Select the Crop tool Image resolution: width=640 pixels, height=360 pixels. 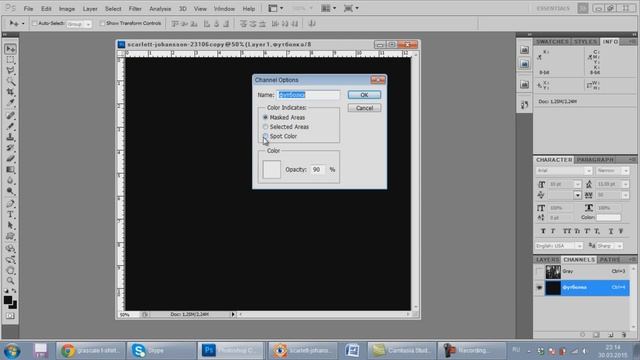pos(10,92)
